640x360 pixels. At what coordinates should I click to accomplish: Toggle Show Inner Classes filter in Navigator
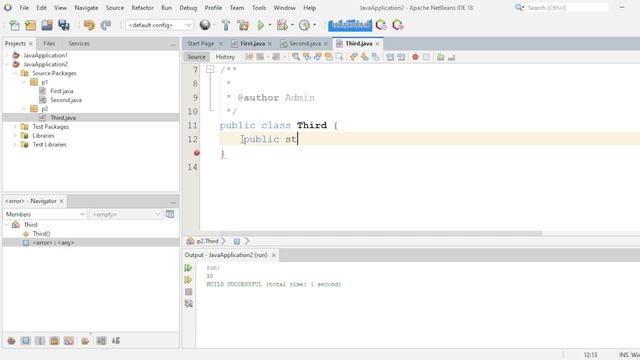pos(69,341)
